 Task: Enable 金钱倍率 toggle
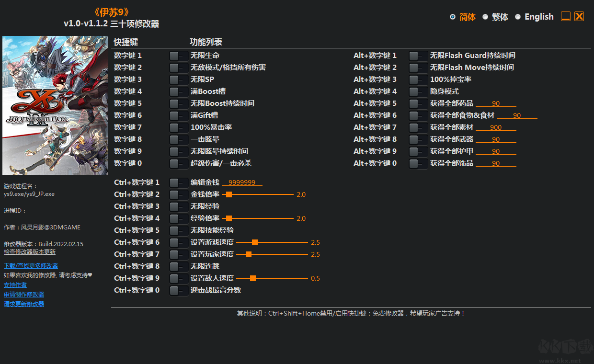pos(179,195)
